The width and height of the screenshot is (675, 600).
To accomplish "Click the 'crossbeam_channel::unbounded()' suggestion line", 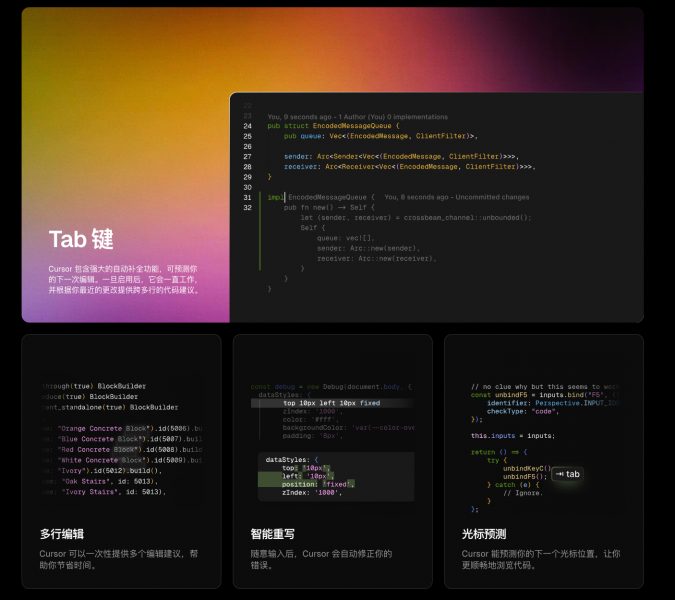I will [x=416, y=218].
